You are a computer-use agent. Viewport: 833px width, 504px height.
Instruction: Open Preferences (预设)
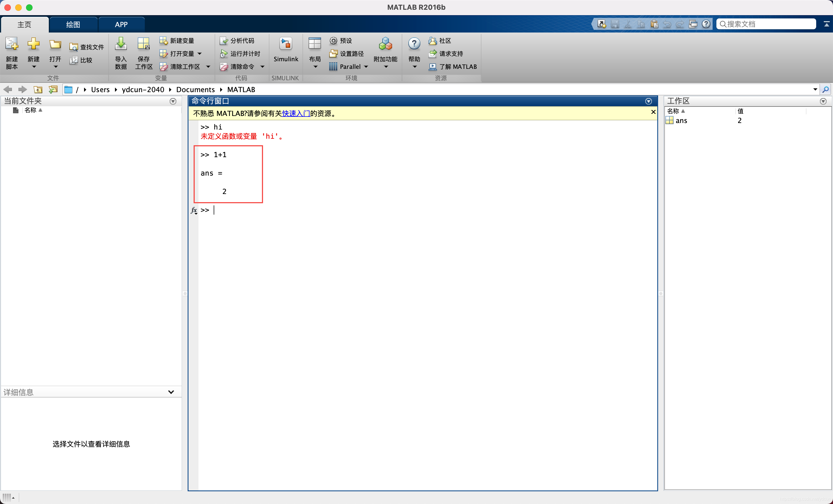341,41
